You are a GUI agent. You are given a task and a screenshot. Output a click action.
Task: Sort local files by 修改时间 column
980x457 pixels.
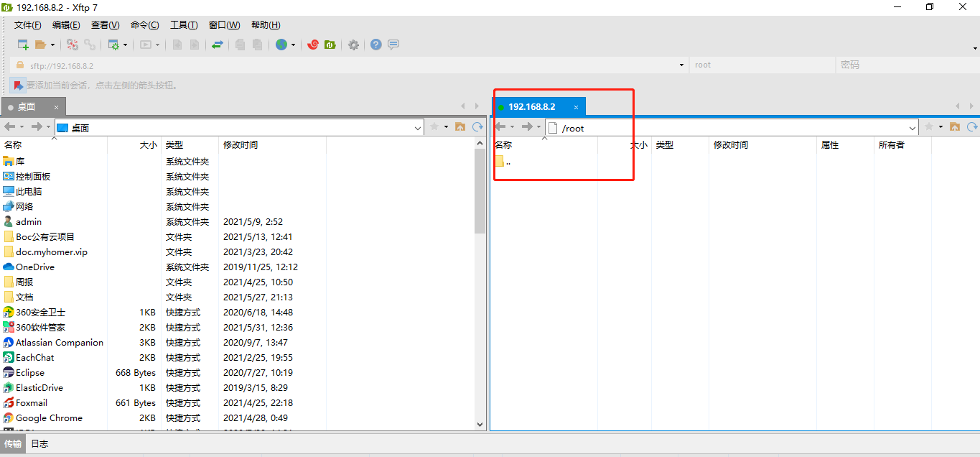tap(241, 144)
